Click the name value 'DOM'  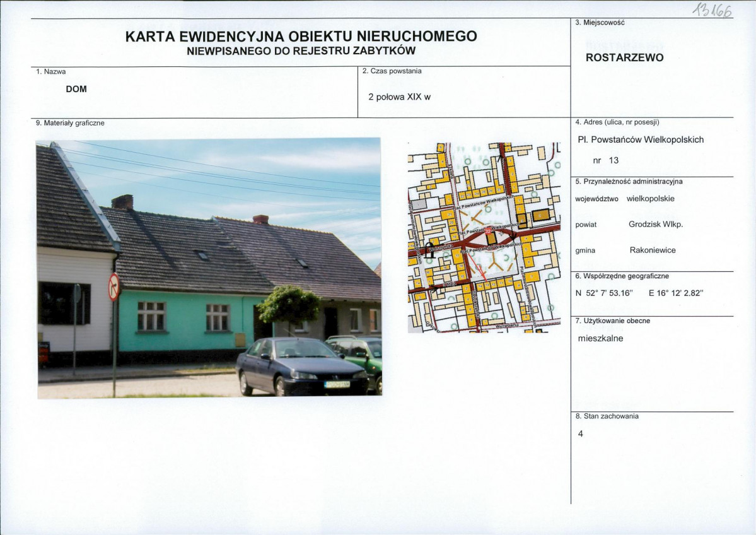(76, 89)
